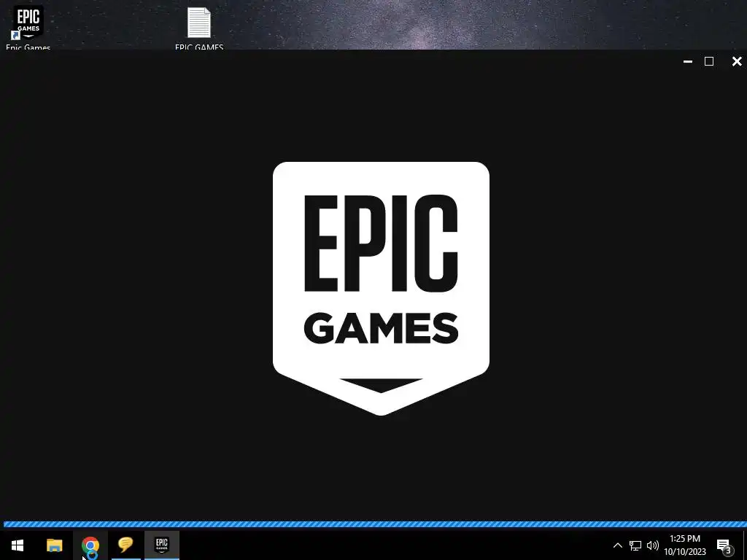
Task: Show hidden system tray icons
Action: pyautogui.click(x=617, y=545)
